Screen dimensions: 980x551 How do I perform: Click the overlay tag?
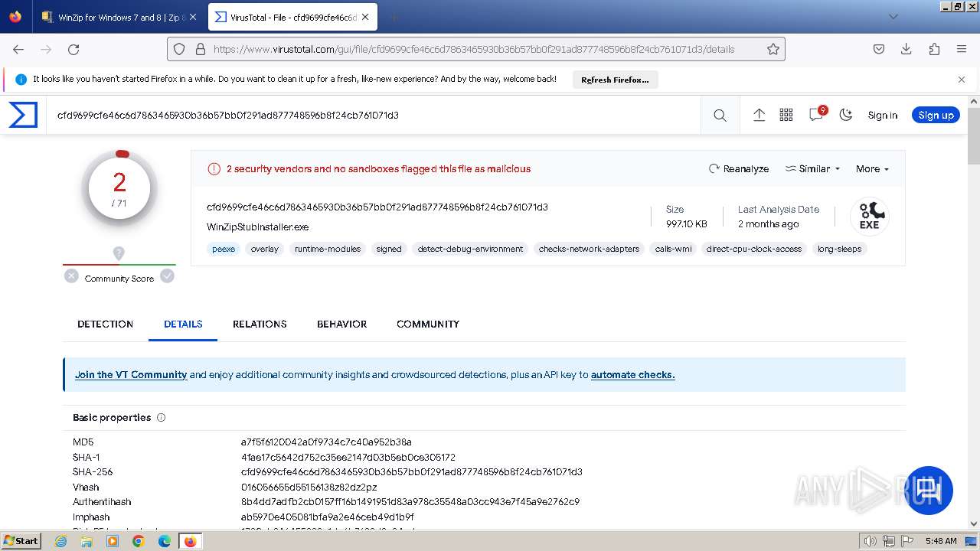point(264,249)
